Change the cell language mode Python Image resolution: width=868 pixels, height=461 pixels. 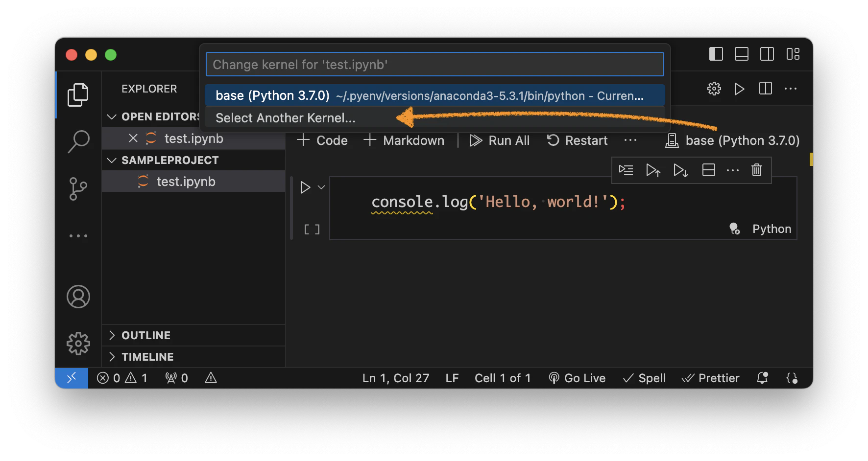(x=772, y=229)
